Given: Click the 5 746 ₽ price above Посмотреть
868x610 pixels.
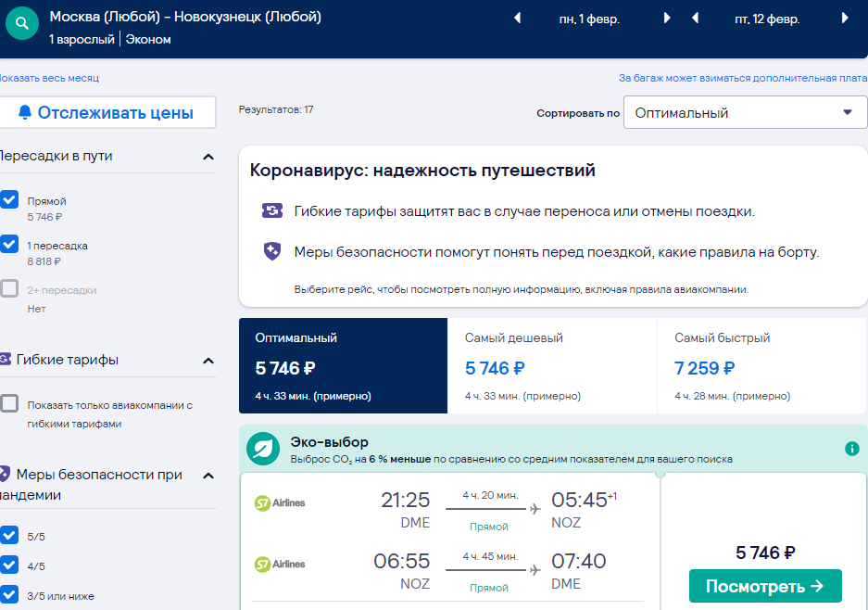Looking at the screenshot, I should coord(765,553).
